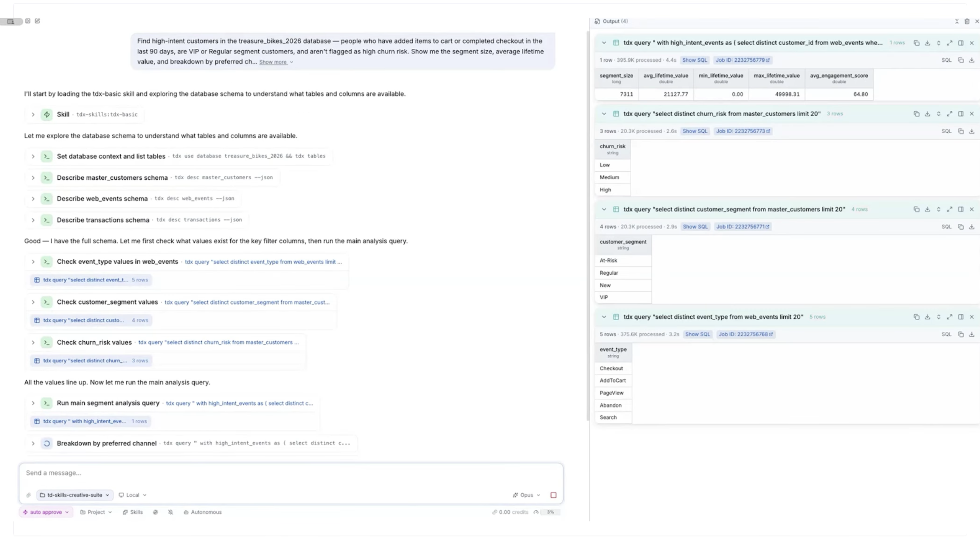Expand Describe transactions schema step
This screenshot has width=980, height=540.
pos(33,220)
